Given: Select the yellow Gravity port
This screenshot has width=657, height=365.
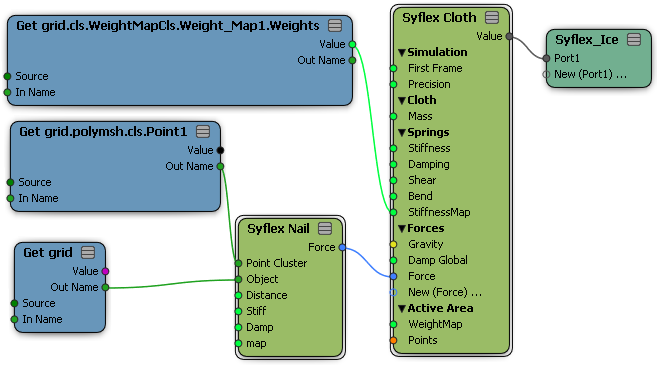Looking at the screenshot, I should coord(393,244).
